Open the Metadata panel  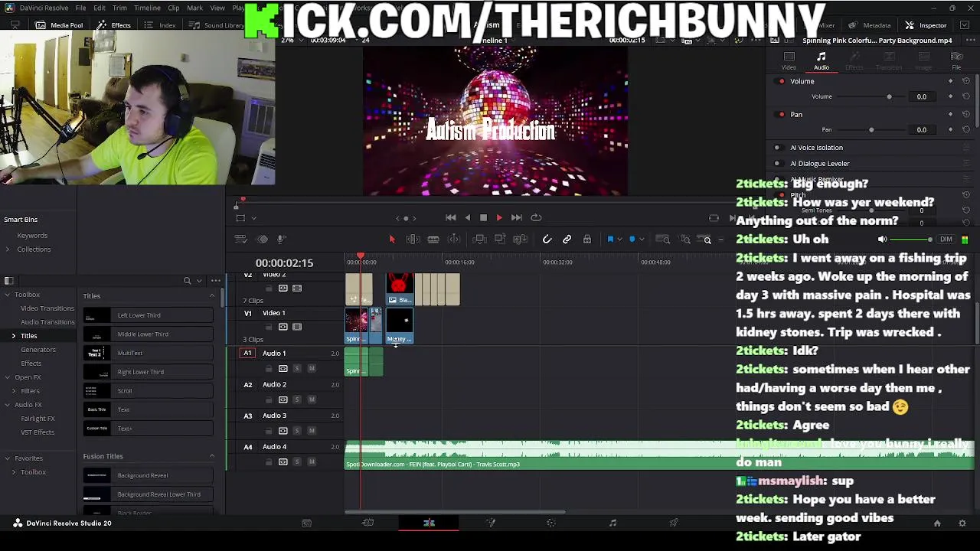(870, 25)
